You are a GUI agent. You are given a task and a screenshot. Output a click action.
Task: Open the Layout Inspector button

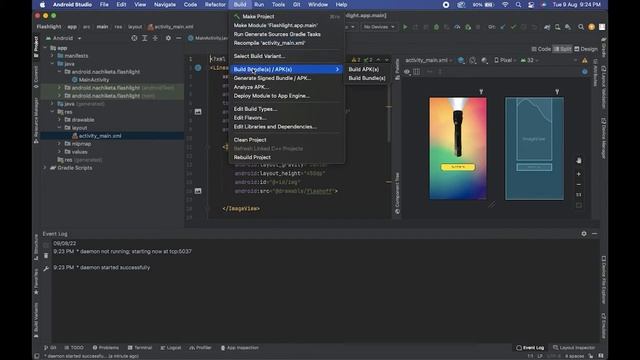point(574,348)
